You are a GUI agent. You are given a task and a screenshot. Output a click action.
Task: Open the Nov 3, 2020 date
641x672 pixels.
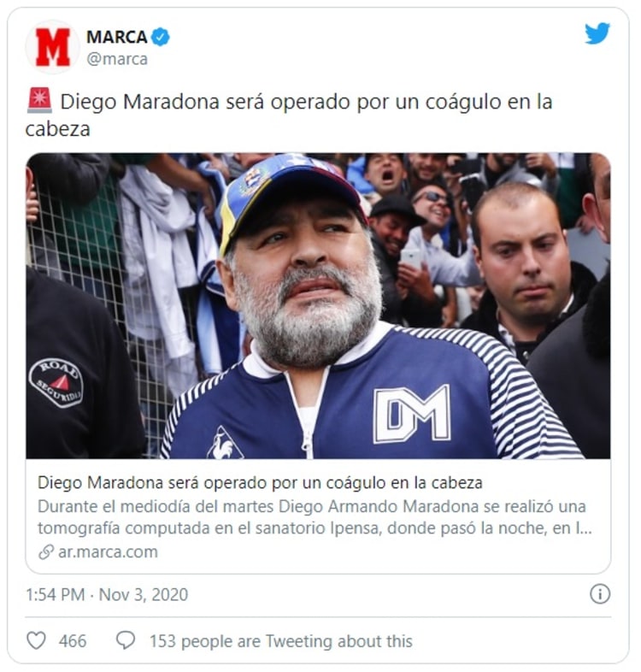(144, 595)
